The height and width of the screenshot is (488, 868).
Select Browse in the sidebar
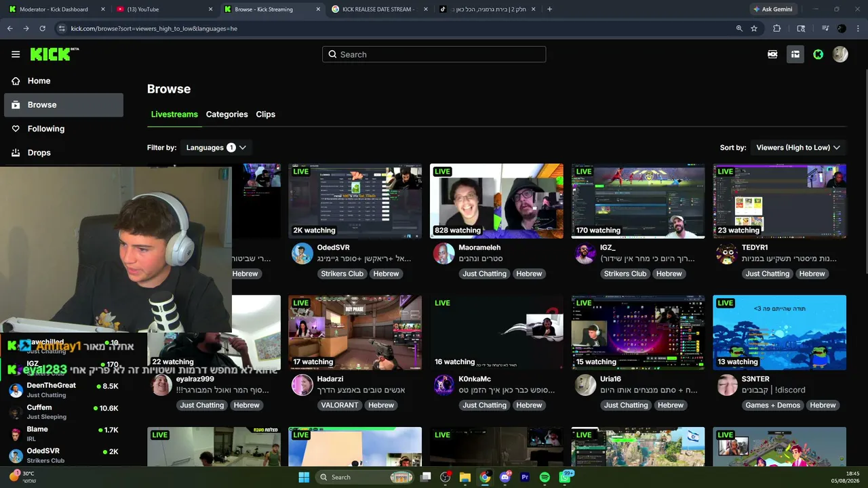pos(64,105)
